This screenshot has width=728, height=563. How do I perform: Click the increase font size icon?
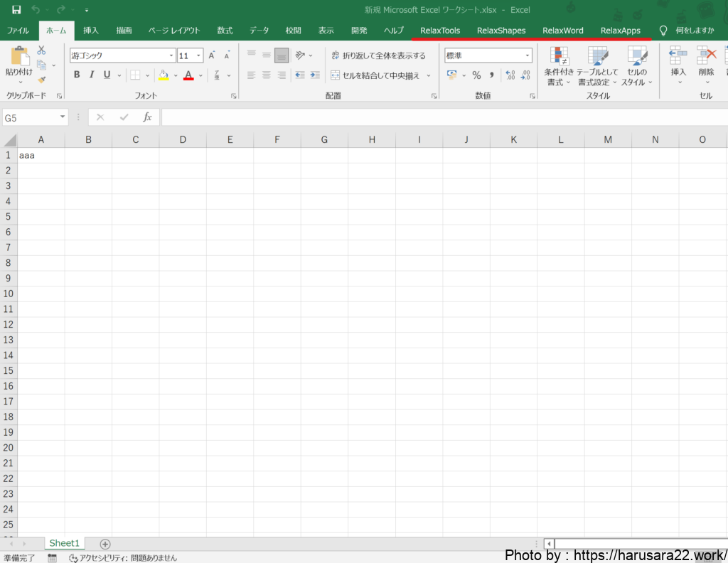[212, 55]
